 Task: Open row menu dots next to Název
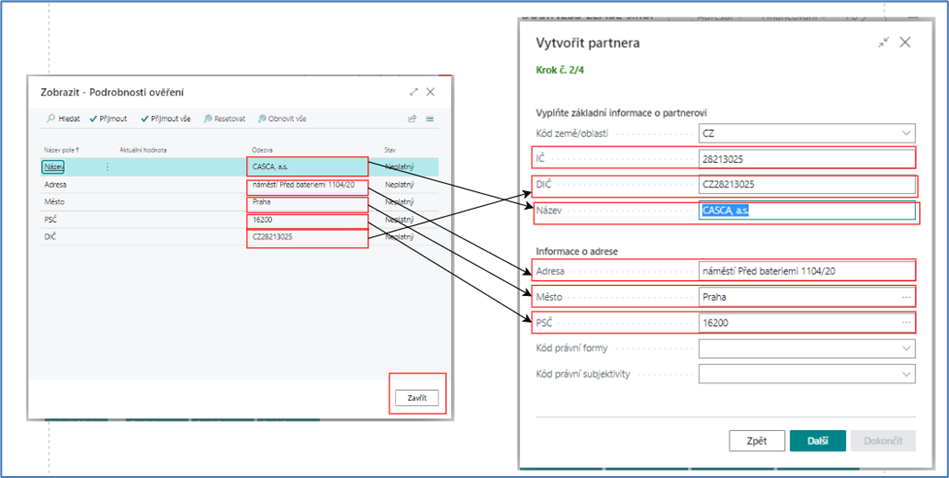point(107,167)
